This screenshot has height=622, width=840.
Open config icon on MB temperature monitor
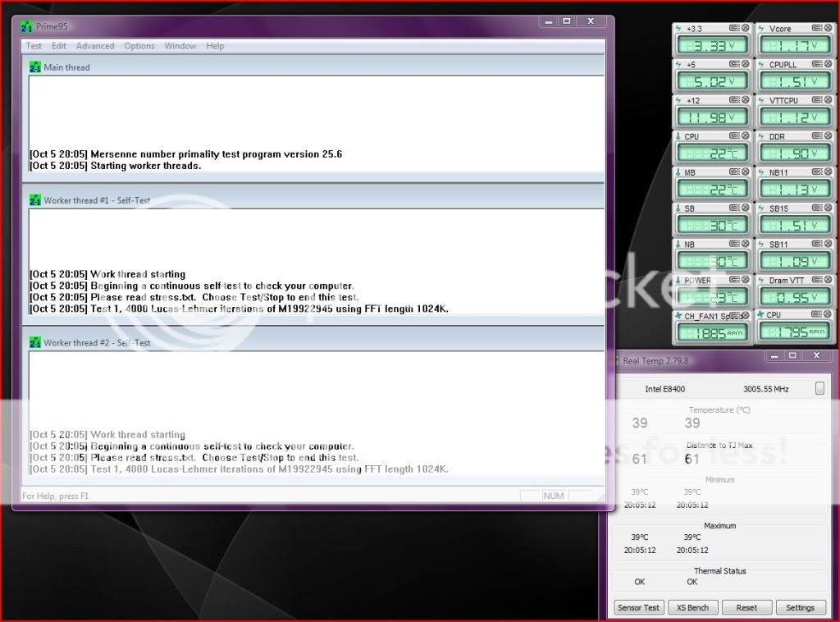(x=734, y=172)
